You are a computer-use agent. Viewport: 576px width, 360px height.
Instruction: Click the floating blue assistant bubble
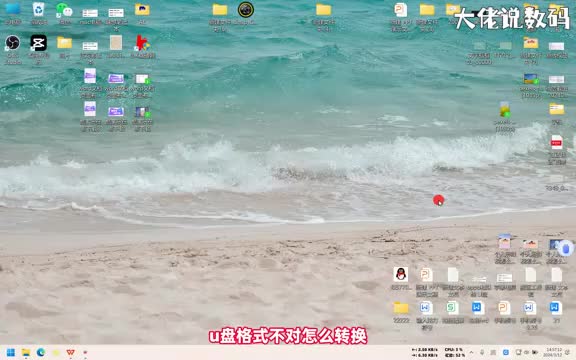(566, 248)
